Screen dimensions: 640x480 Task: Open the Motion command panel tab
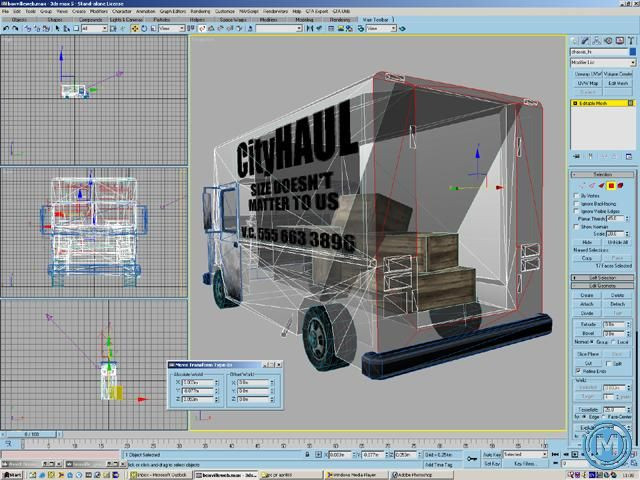pos(608,40)
